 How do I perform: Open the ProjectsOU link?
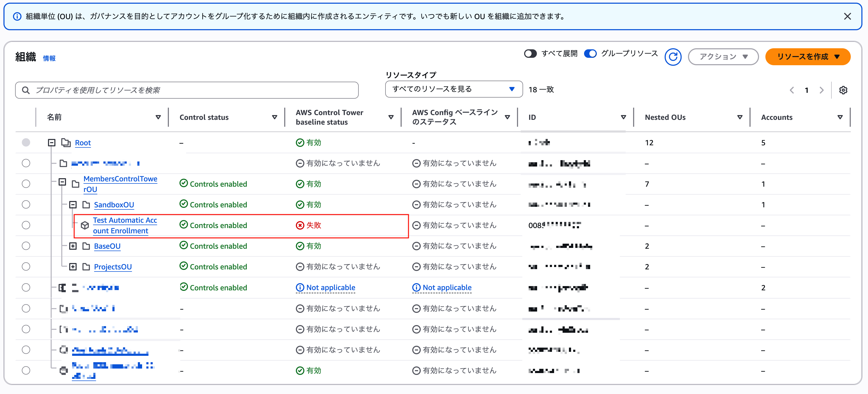[113, 266]
